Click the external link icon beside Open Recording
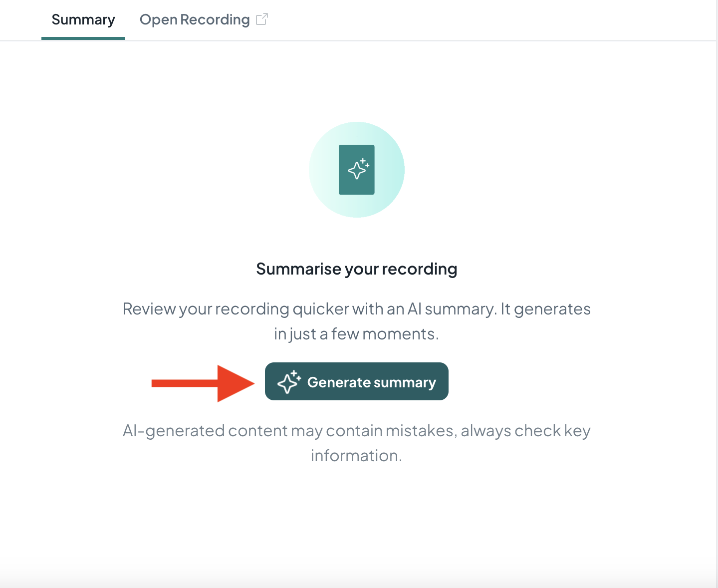This screenshot has width=718, height=588. pyautogui.click(x=262, y=19)
